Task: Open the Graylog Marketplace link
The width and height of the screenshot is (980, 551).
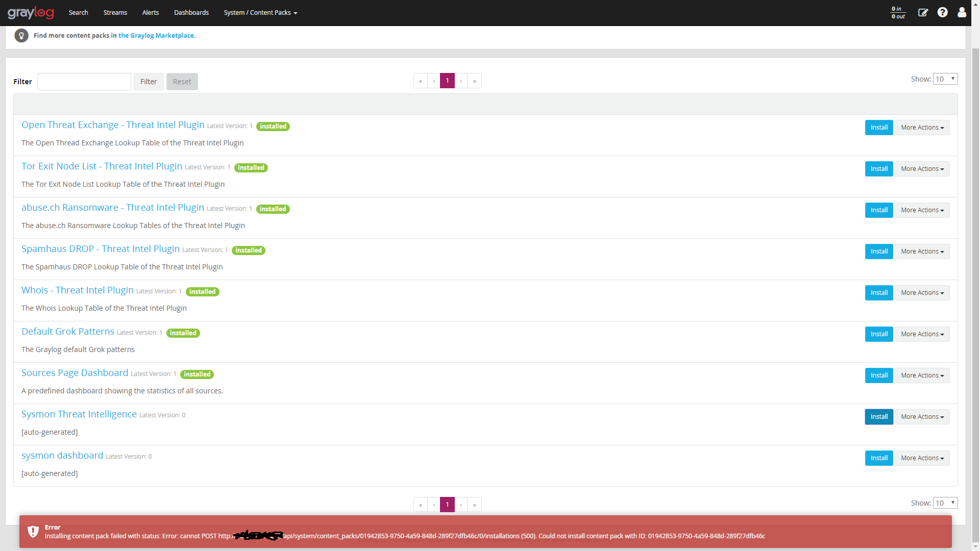Action: tap(156, 36)
